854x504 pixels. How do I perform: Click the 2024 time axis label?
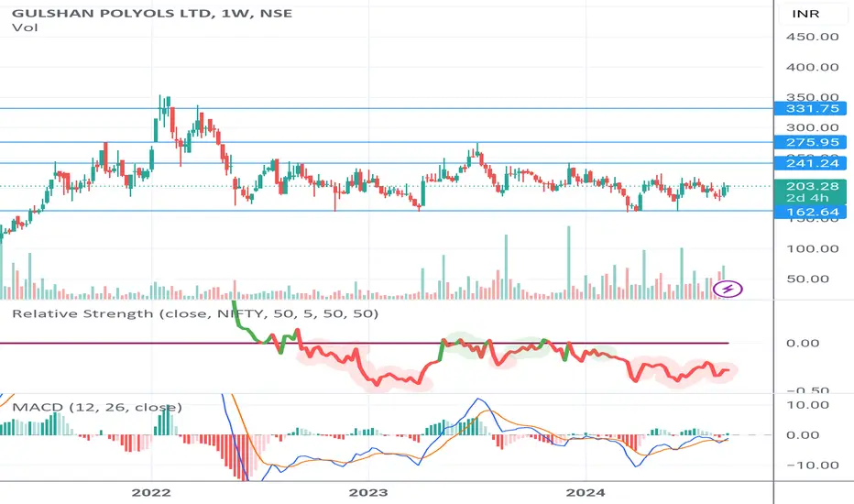click(586, 493)
